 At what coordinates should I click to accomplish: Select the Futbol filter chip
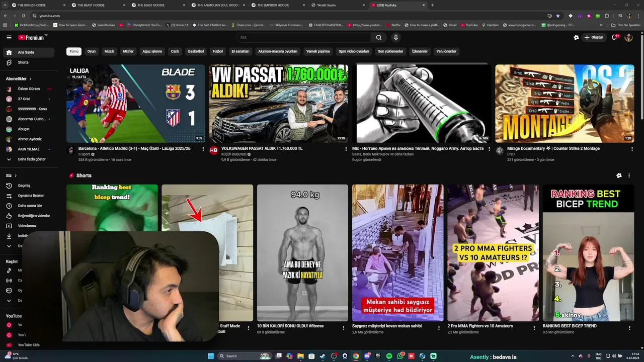[217, 51]
